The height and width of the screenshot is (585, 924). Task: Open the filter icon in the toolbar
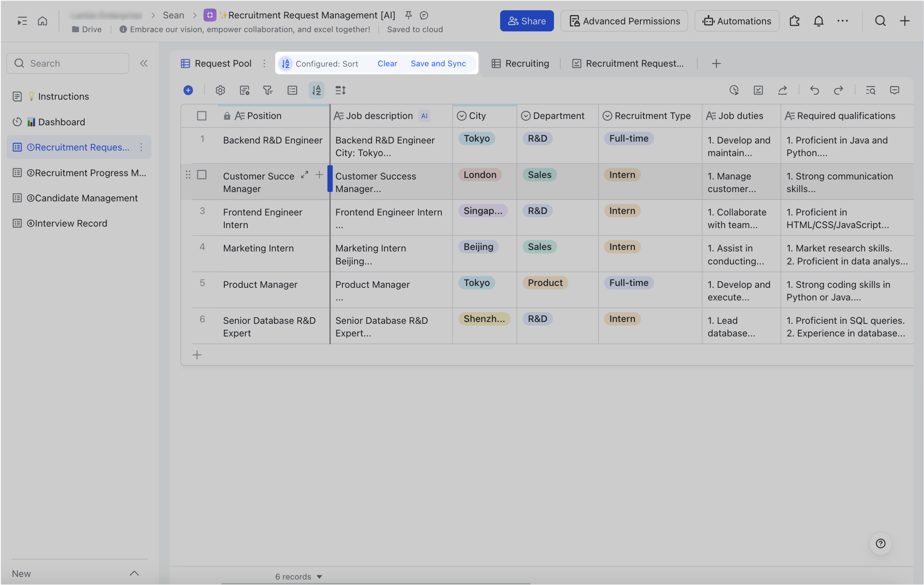pyautogui.click(x=268, y=90)
